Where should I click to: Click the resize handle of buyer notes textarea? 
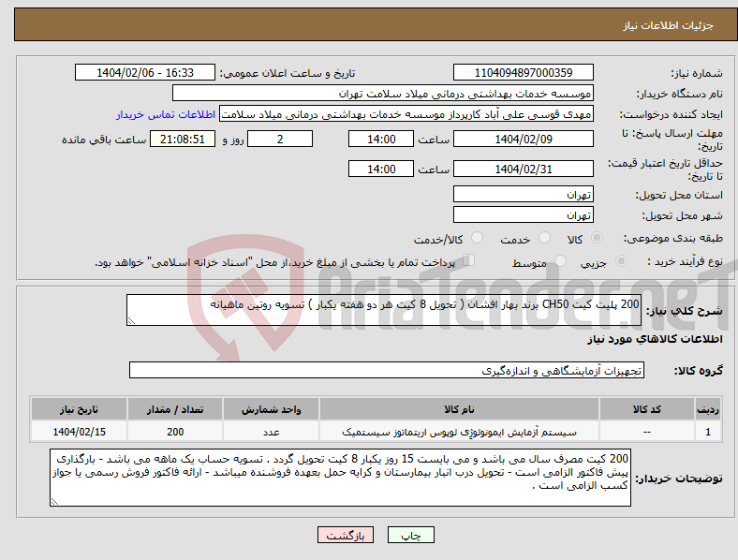[x=54, y=502]
